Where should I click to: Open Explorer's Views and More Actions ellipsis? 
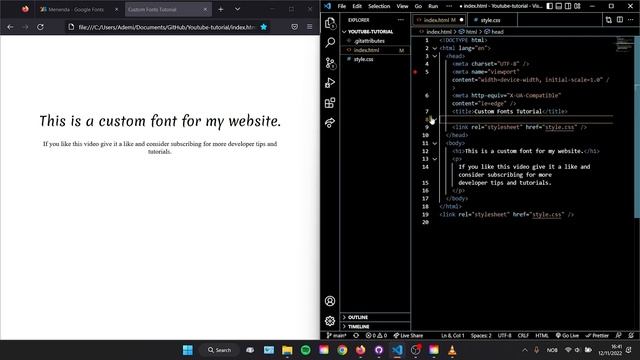(x=401, y=20)
